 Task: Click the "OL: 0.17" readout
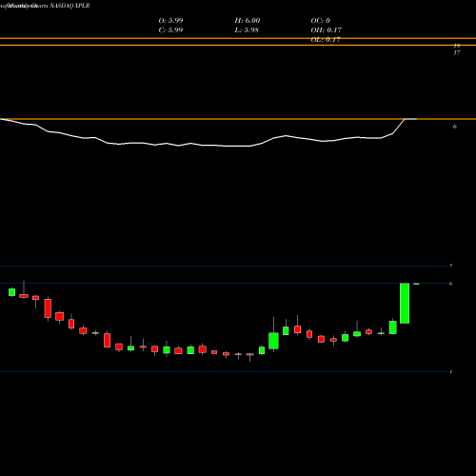click(x=326, y=40)
